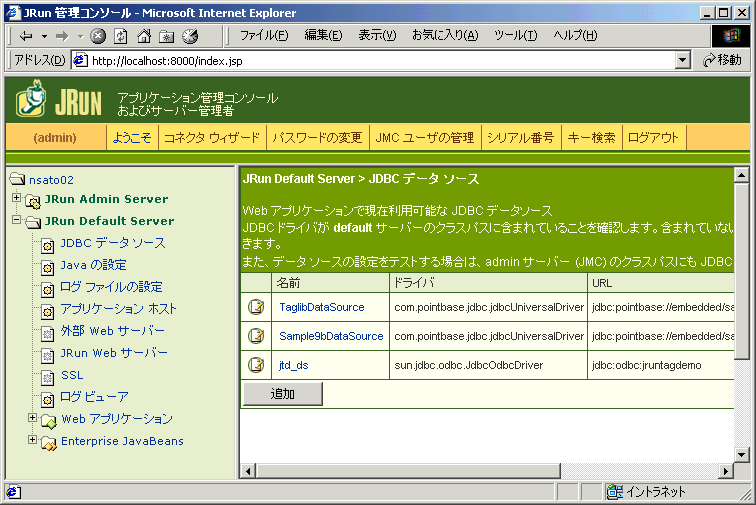Click icon beside JRun Web サーバー
Screen dimensions: 756x505
pyautogui.click(x=47, y=355)
